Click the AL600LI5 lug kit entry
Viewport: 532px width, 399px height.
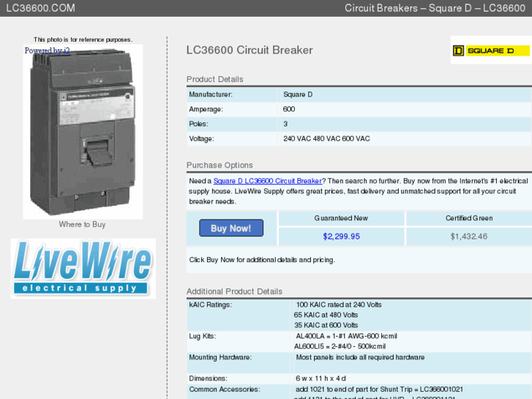tap(340, 346)
